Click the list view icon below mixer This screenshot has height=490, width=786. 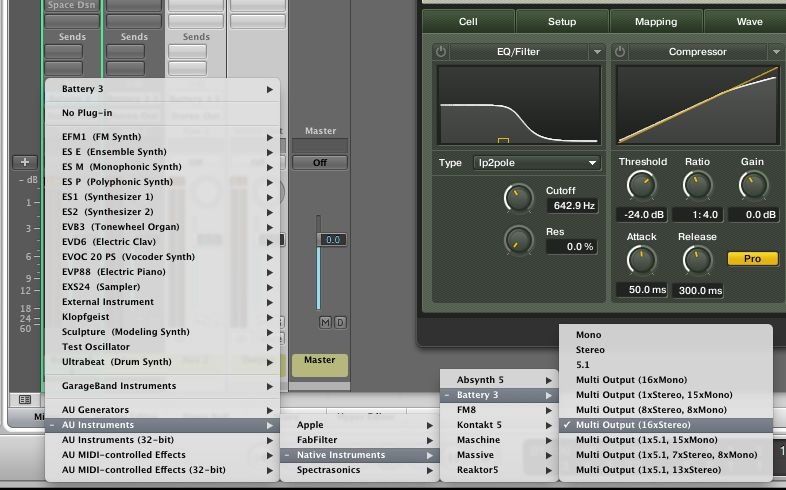click(25, 399)
